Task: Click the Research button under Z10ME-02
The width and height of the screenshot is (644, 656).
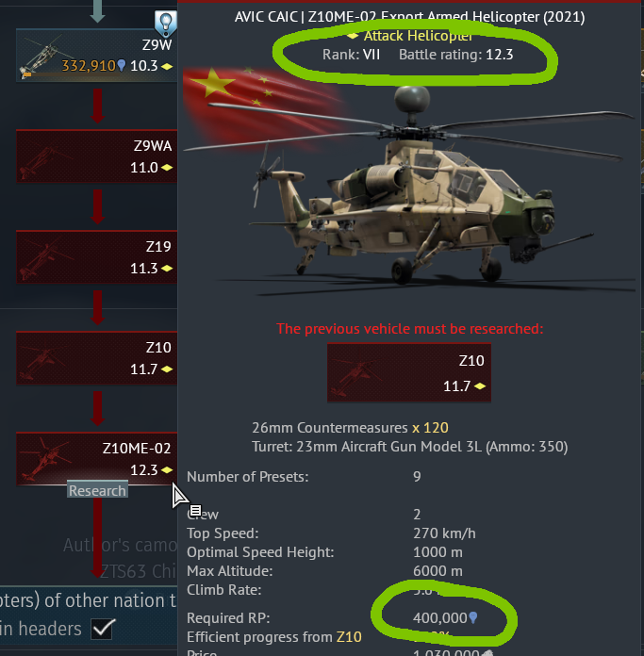Action: point(97,490)
